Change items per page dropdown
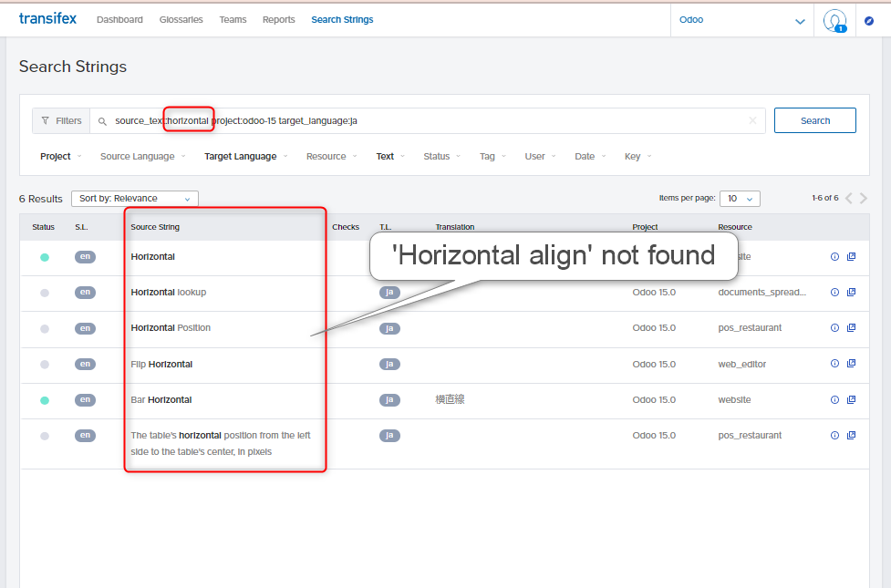 tap(740, 198)
